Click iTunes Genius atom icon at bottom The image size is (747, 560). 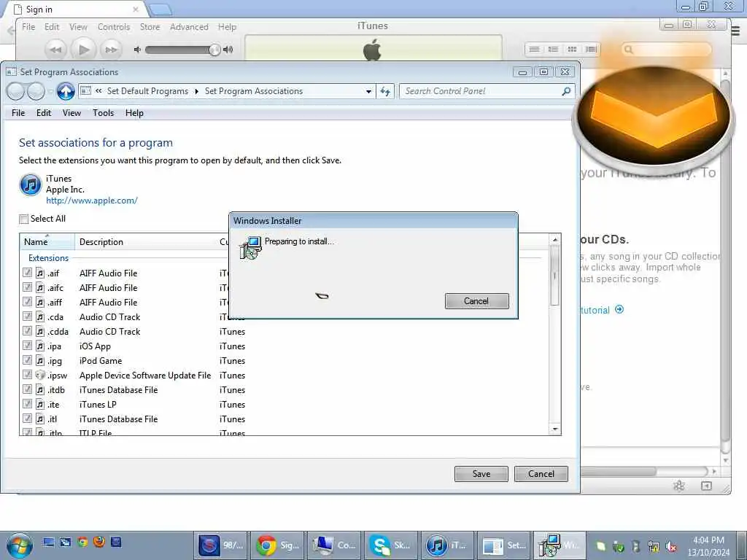679,486
